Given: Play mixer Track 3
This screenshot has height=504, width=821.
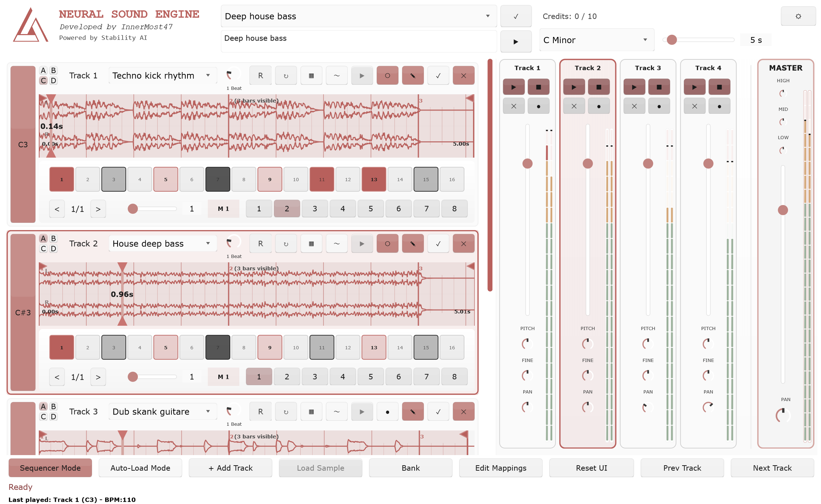Looking at the screenshot, I should [x=634, y=87].
